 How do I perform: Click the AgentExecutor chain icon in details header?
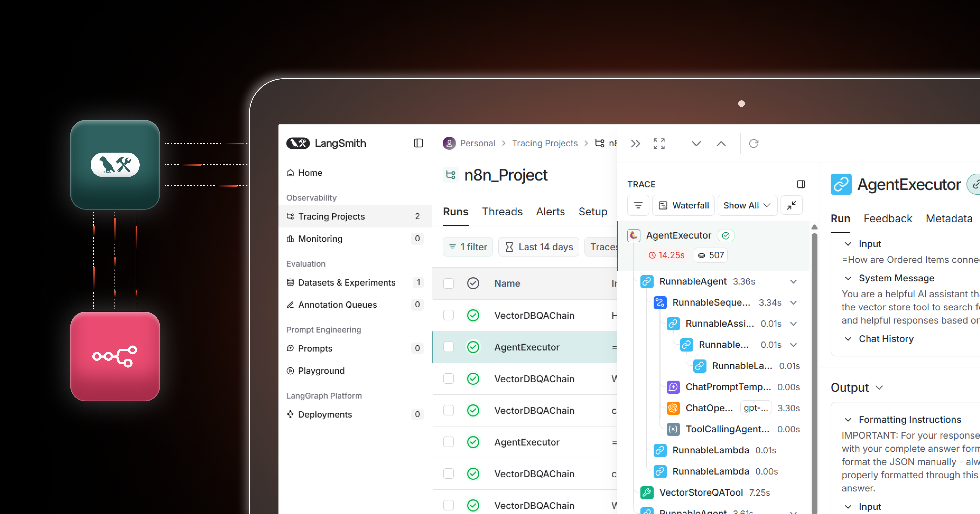841,184
